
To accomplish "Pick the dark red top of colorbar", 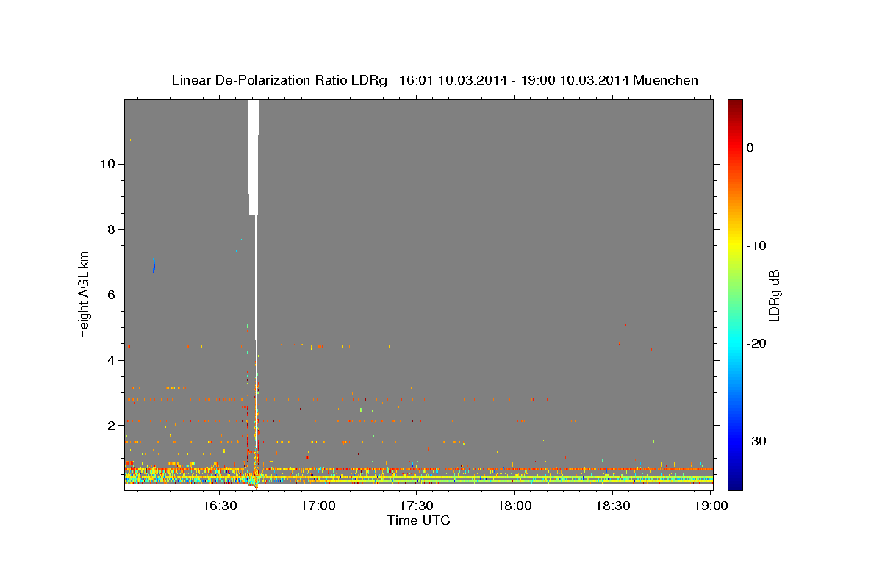I will tap(735, 105).
